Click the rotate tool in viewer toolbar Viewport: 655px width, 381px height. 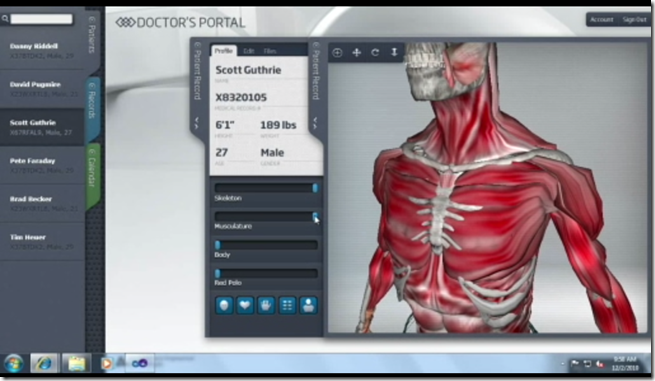375,53
